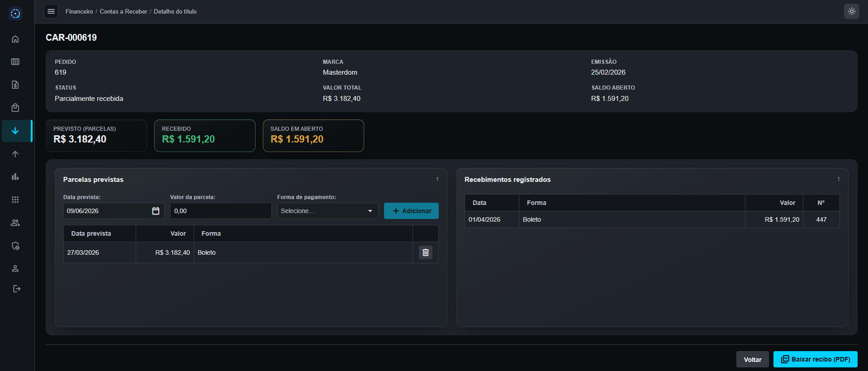This screenshot has width=868, height=371.
Task: Click Baixar recibo (PDF) button
Action: [x=816, y=359]
